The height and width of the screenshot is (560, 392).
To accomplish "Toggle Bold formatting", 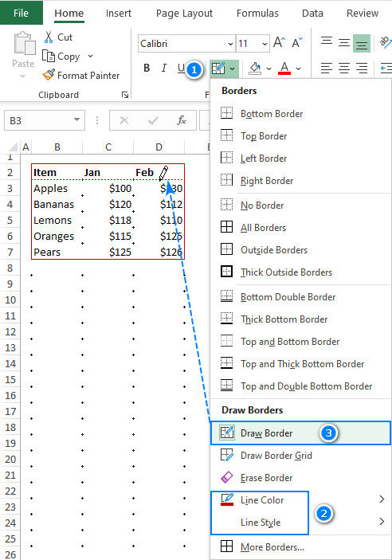I will [x=147, y=68].
